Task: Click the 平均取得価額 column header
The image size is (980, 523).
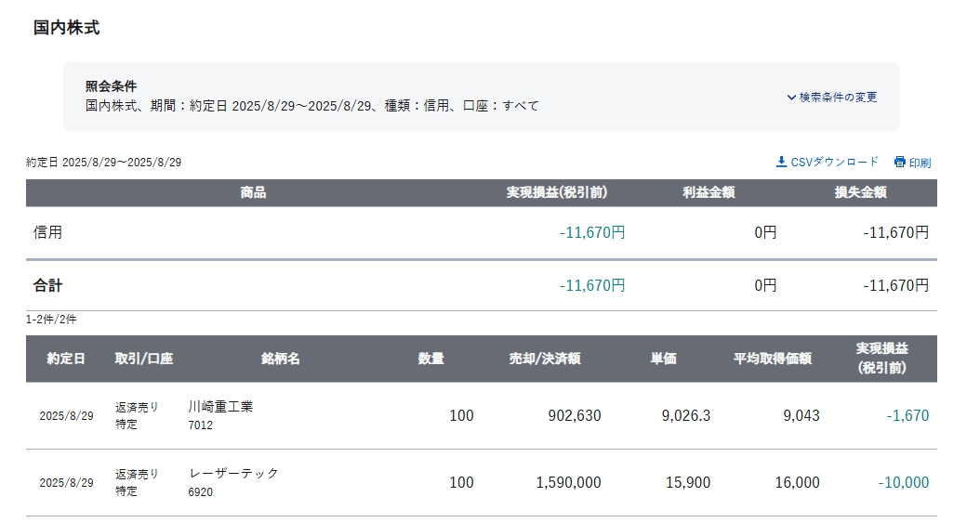Action: 773,359
